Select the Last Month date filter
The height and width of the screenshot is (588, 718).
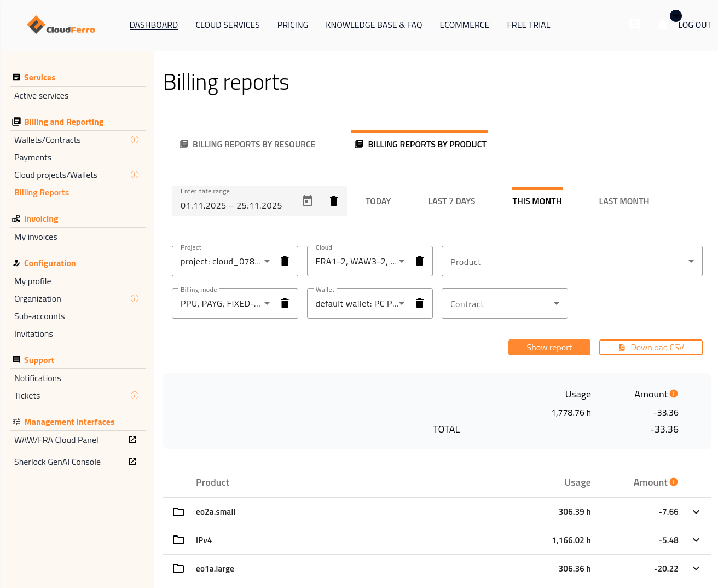click(x=624, y=201)
